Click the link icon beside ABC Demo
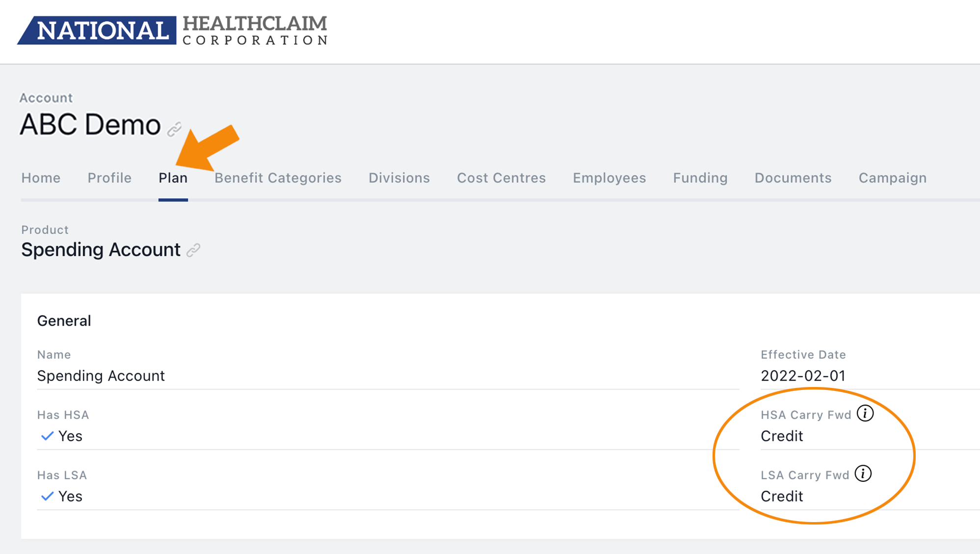This screenshot has width=980, height=554. 174,129
